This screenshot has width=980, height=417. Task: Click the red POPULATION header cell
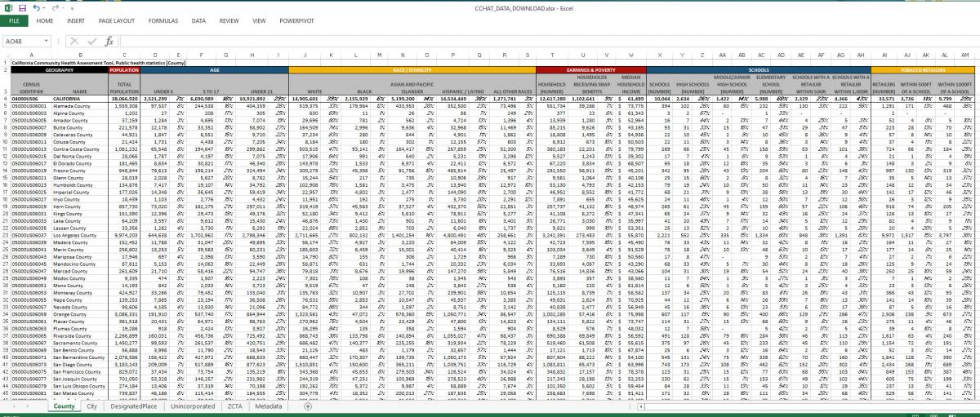[x=124, y=70]
